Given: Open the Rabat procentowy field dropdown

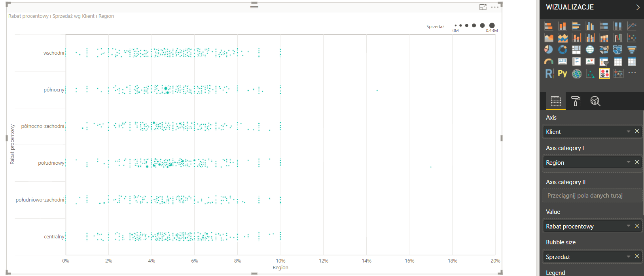Looking at the screenshot, I should pos(629,226).
